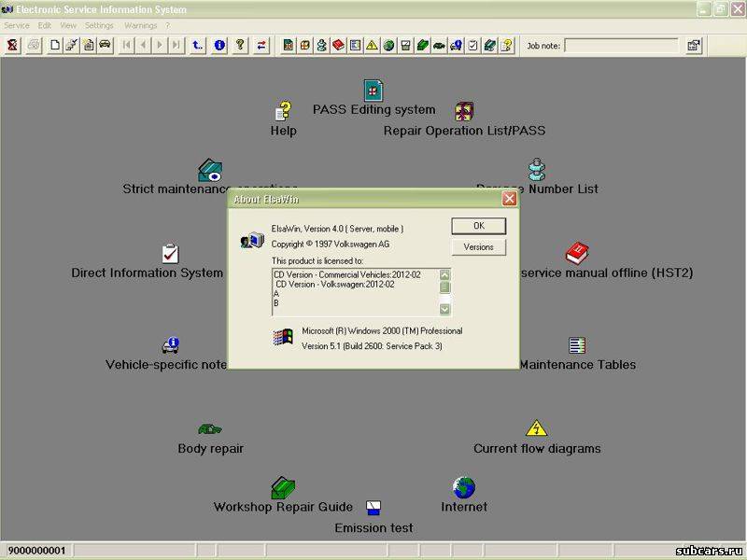Click the Versions button
Screen dimensions: 747x560
point(479,247)
